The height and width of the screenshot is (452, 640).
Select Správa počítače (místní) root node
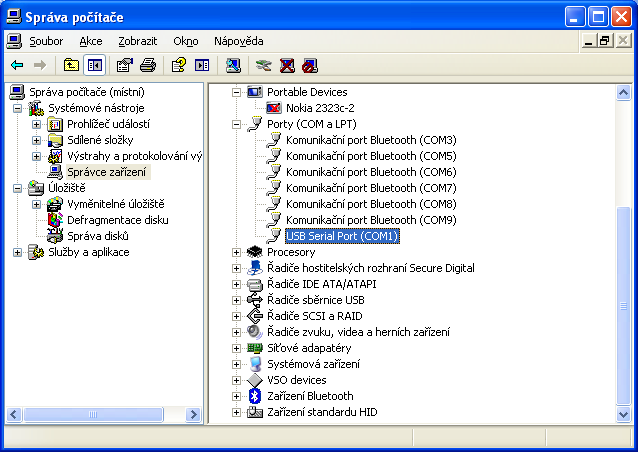[x=87, y=92]
